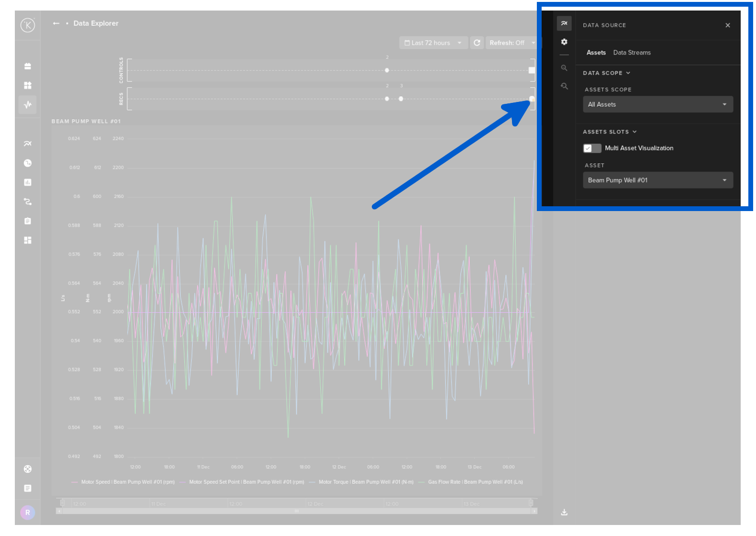Switch to the Data Streams tab
Screen dimensions: 756x536
(x=632, y=53)
